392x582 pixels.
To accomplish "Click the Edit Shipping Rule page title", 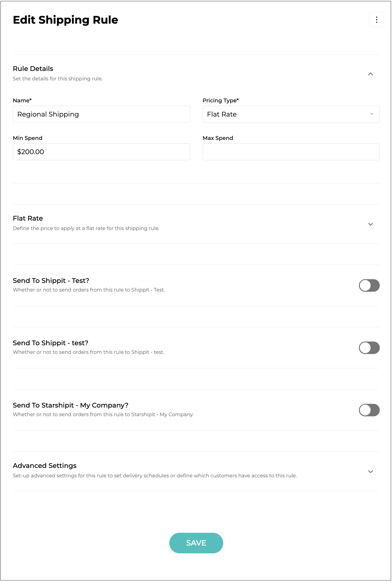I will tap(66, 20).
